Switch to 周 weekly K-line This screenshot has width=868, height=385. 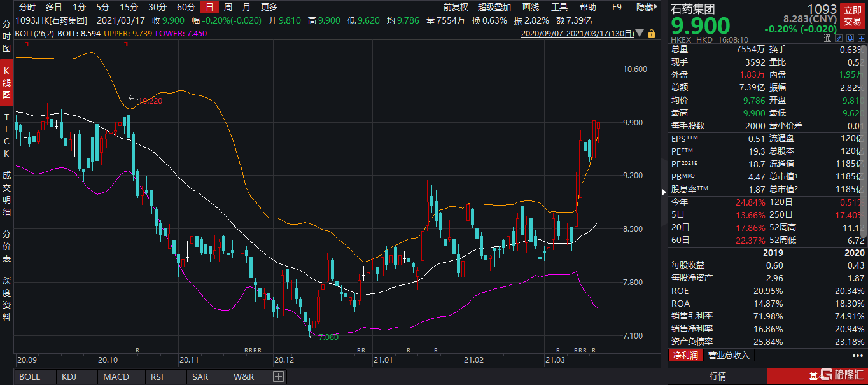coord(228,7)
